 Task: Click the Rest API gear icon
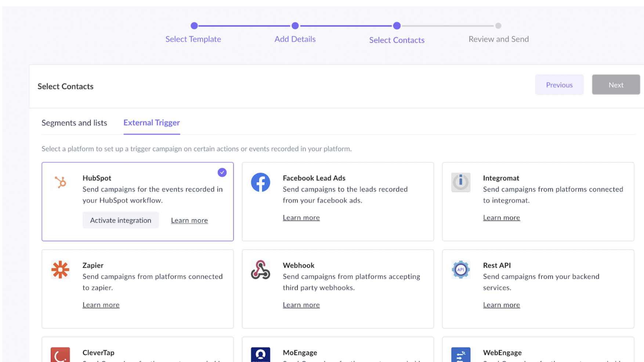click(461, 270)
